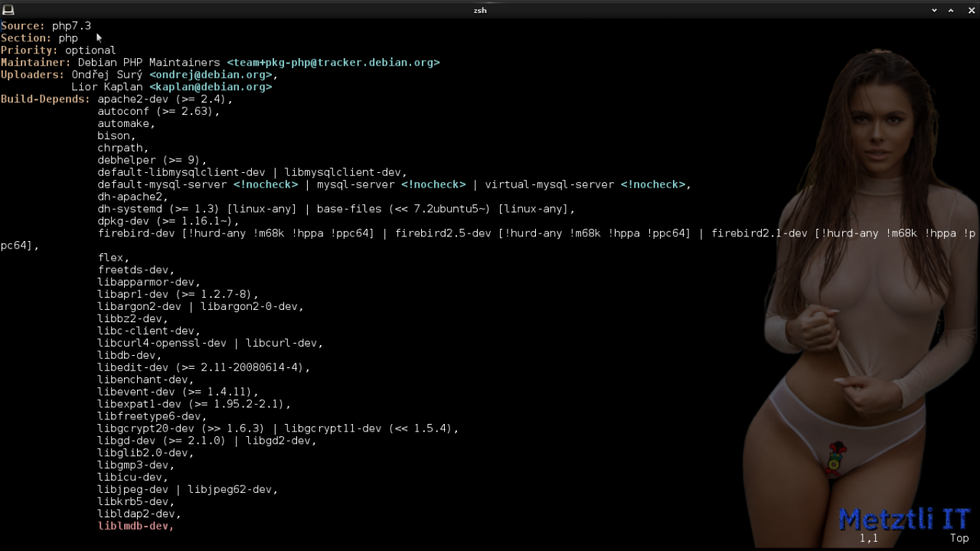Click the 'libicu-dev,' line

132,479
